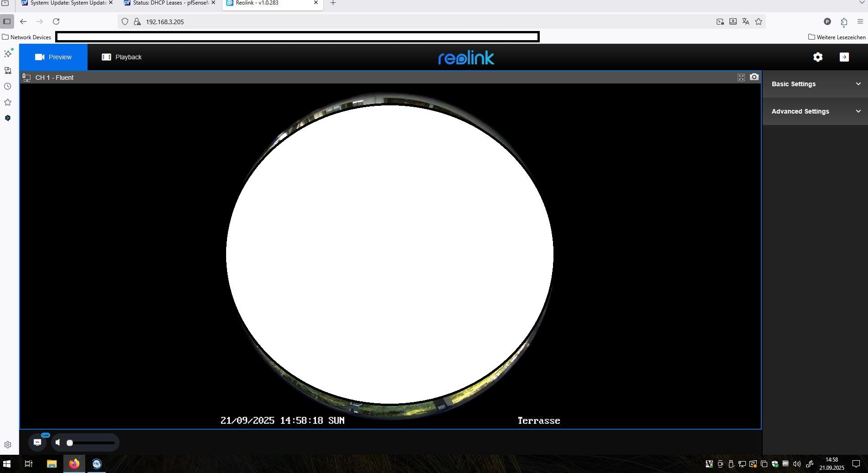Click the channel stream icon beside CH 1
868x473 pixels.
click(x=26, y=78)
